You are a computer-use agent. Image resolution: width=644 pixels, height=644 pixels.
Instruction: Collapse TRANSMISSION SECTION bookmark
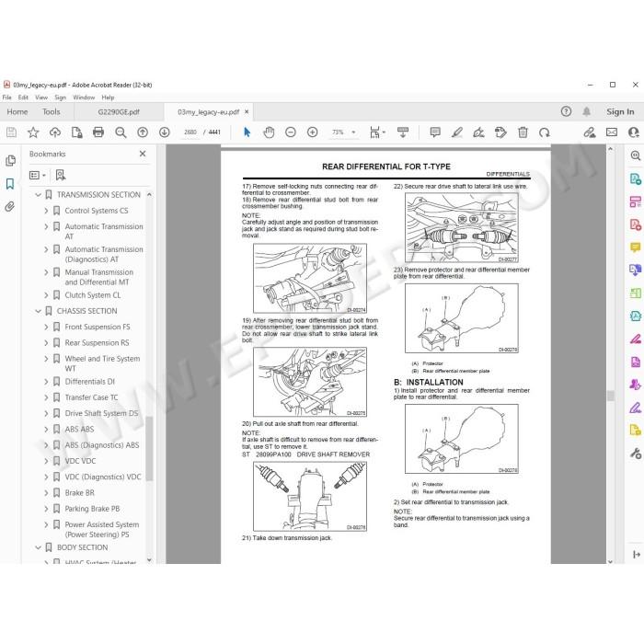[x=39, y=195]
